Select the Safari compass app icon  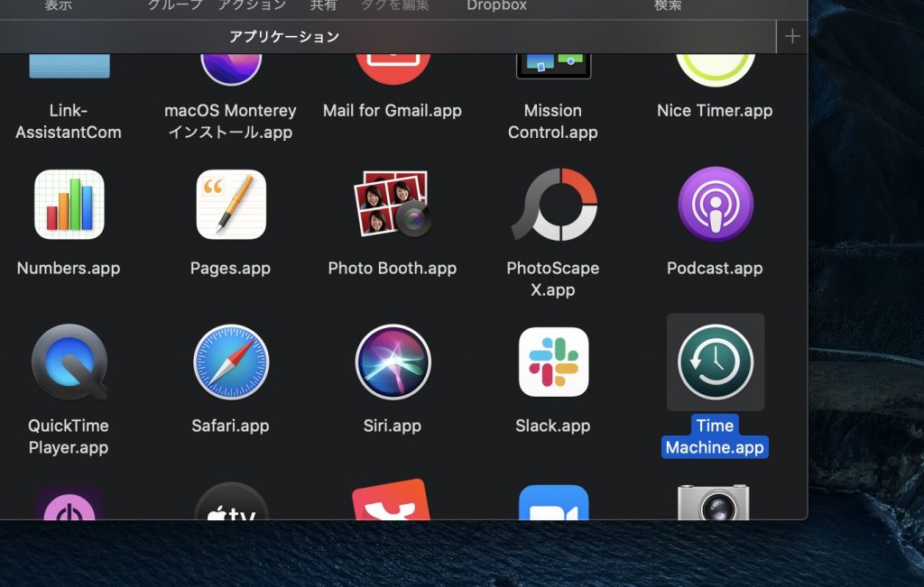(x=231, y=362)
